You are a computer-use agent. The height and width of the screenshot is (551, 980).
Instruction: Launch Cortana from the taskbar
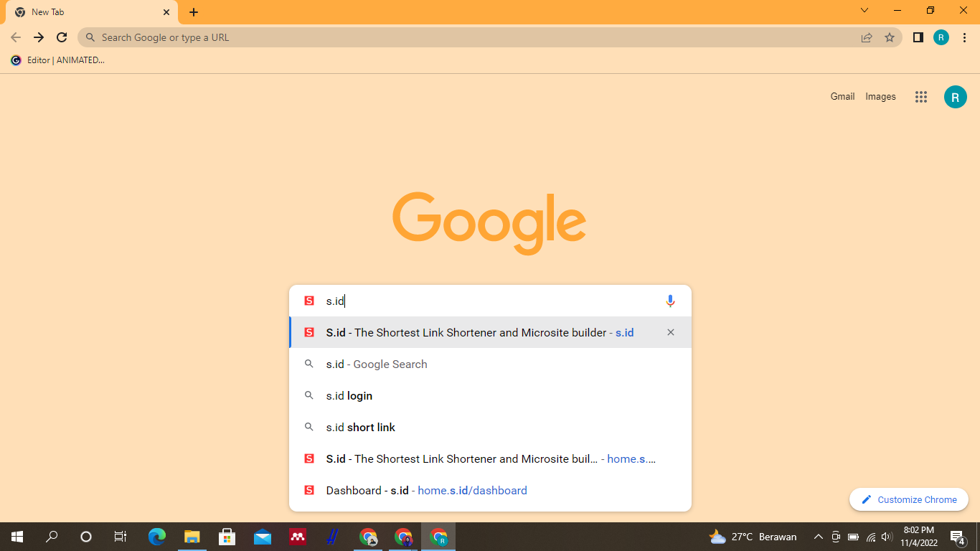click(x=86, y=537)
